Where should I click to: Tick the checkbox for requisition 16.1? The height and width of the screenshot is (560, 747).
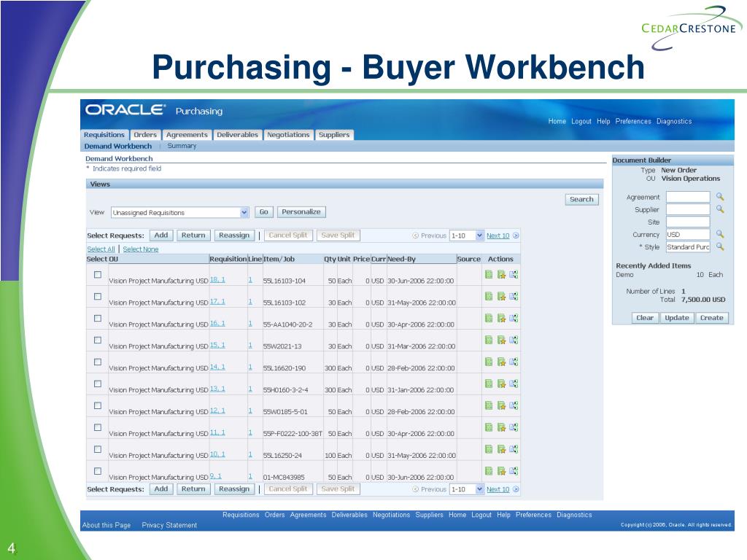(x=98, y=318)
